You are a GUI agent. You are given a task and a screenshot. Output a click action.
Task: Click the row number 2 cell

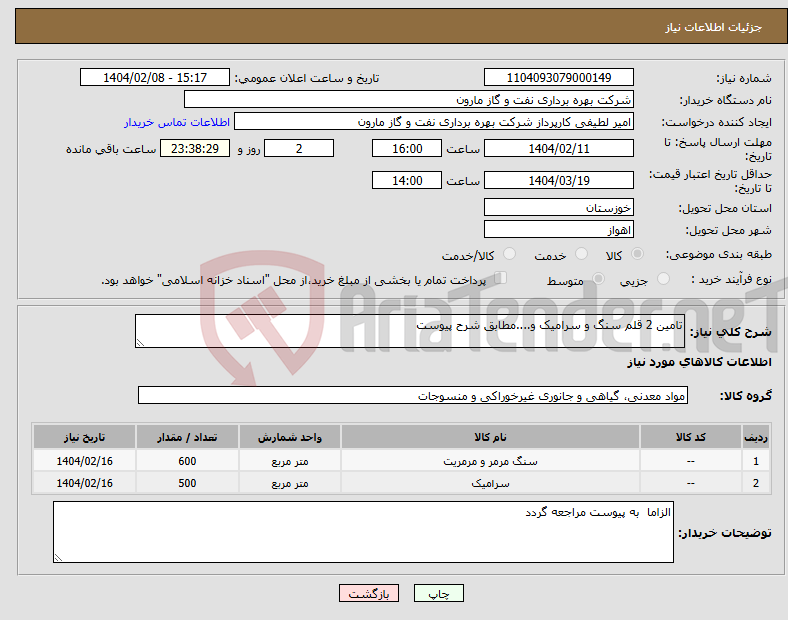pyautogui.click(x=756, y=483)
